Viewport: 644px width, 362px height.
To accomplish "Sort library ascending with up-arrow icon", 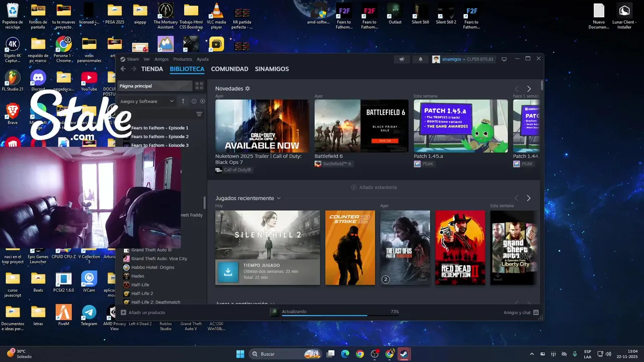I will pyautogui.click(x=183, y=101).
